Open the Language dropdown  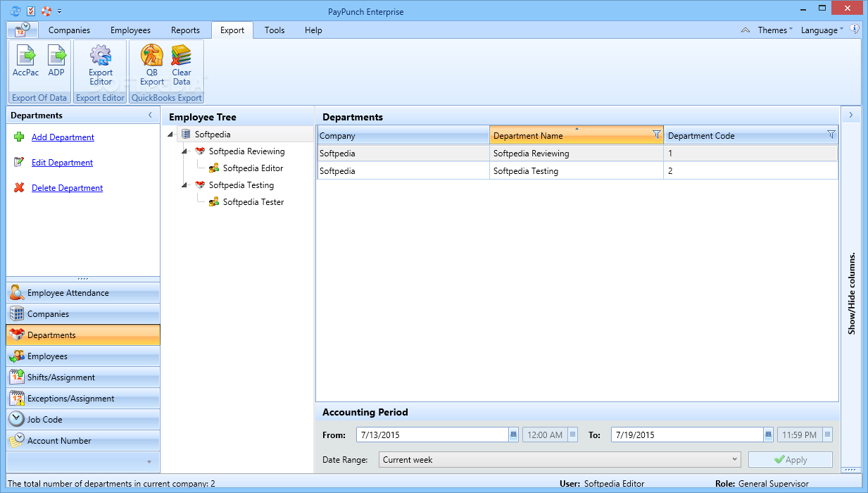point(822,30)
